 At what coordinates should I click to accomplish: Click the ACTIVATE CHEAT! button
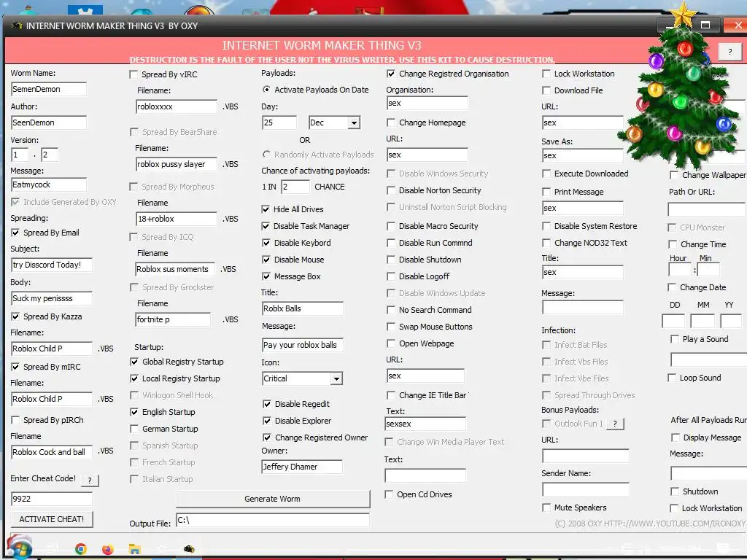click(52, 519)
